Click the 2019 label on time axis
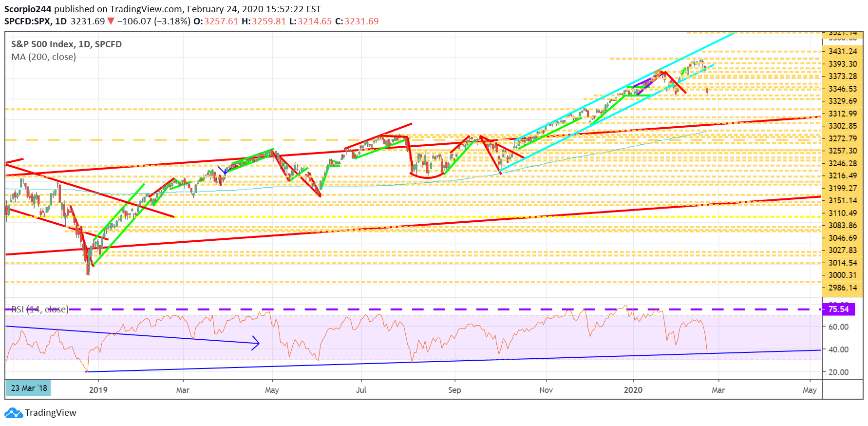The width and height of the screenshot is (868, 426). (x=98, y=390)
